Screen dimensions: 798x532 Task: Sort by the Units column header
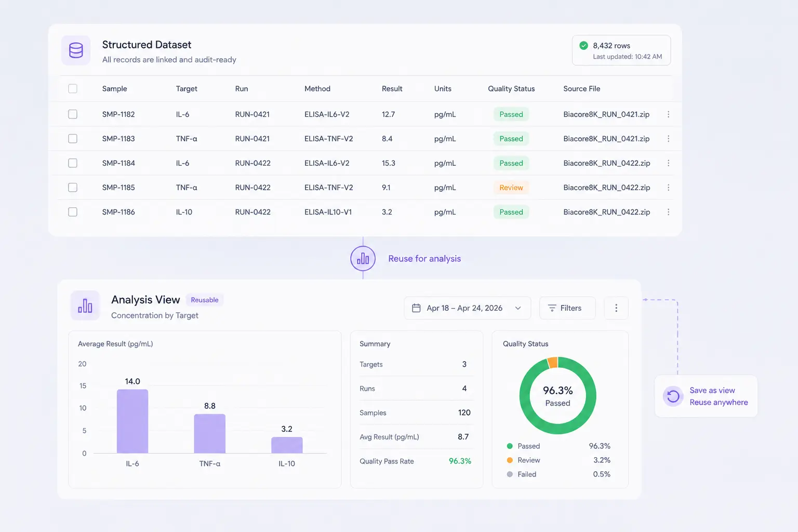pyautogui.click(x=443, y=89)
